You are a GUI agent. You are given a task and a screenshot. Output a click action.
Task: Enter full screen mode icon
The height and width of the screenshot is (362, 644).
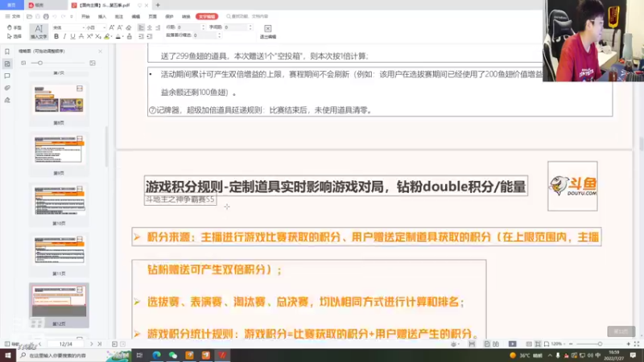(636, 344)
